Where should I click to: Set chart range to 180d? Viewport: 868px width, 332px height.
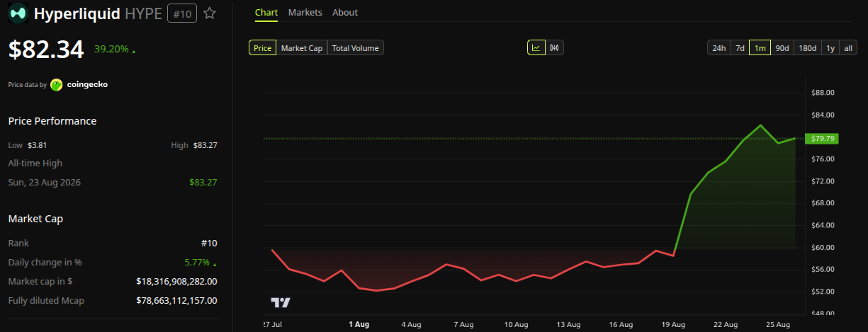coord(807,48)
